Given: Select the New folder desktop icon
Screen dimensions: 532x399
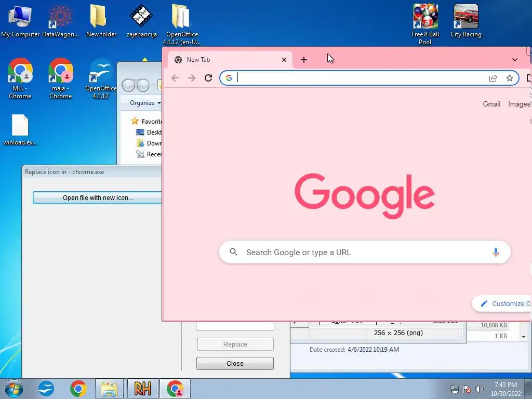Looking at the screenshot, I should click(x=101, y=21).
